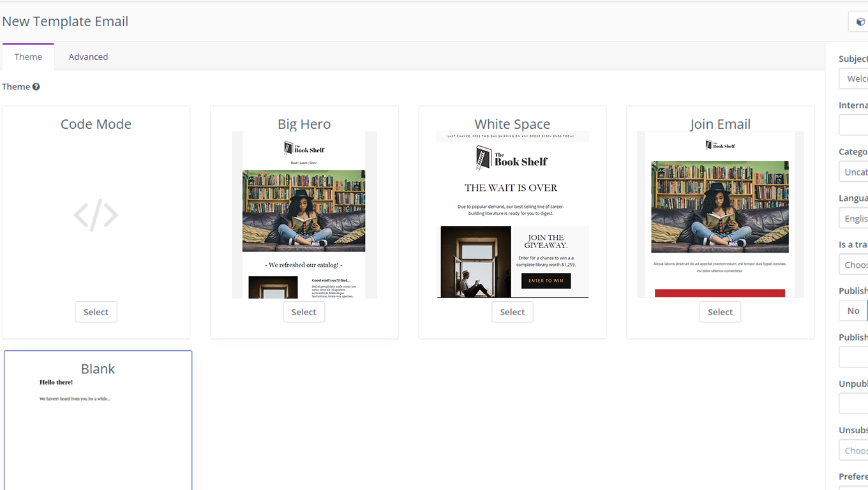Open the Theme tab
Screen dimensions: 868x490
click(x=28, y=57)
